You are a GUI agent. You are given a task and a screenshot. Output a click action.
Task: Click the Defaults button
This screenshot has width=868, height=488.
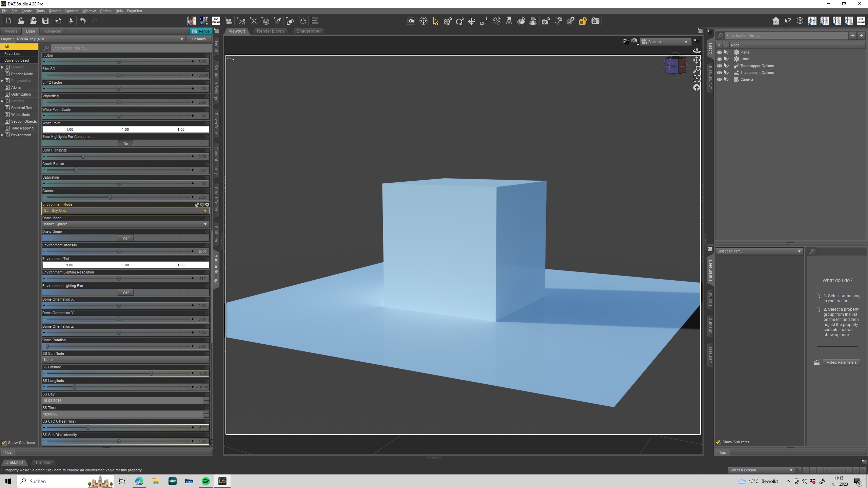(199, 39)
